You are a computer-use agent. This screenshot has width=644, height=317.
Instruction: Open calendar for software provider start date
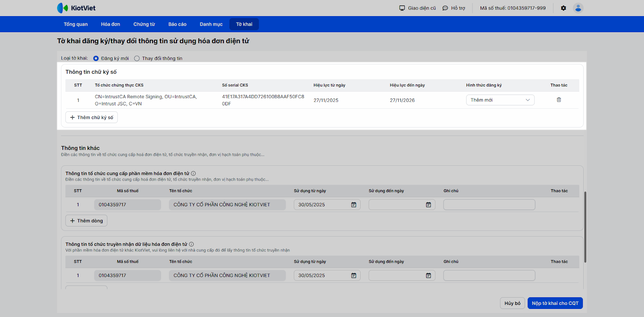coord(353,205)
